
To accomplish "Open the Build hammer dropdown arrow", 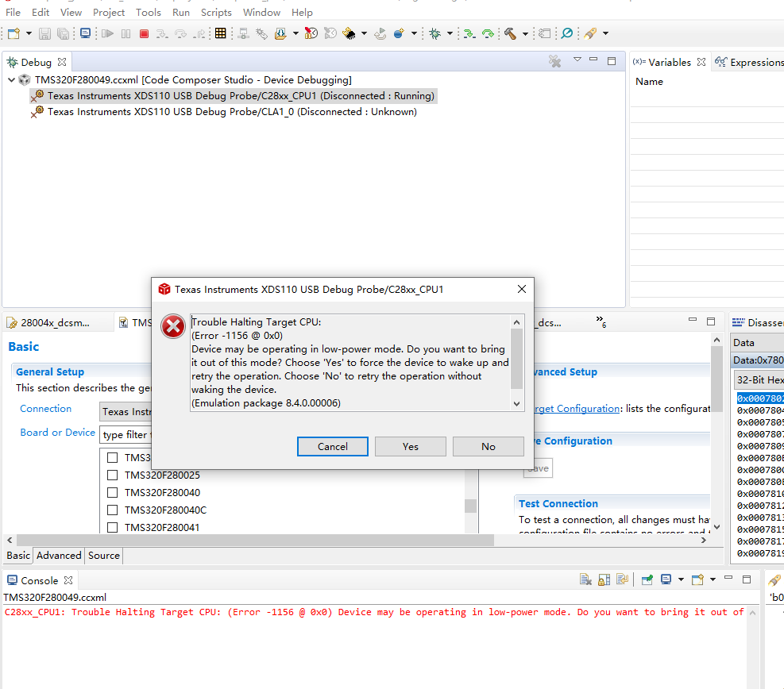I will [525, 33].
